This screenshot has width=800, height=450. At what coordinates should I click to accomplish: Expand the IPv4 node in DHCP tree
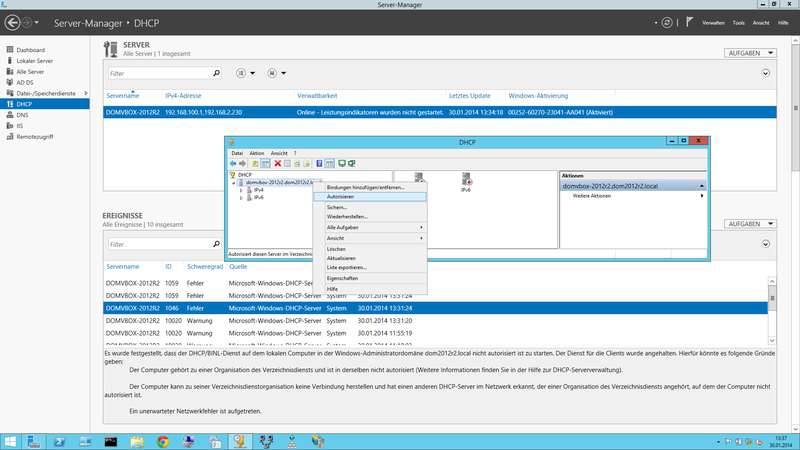241,190
